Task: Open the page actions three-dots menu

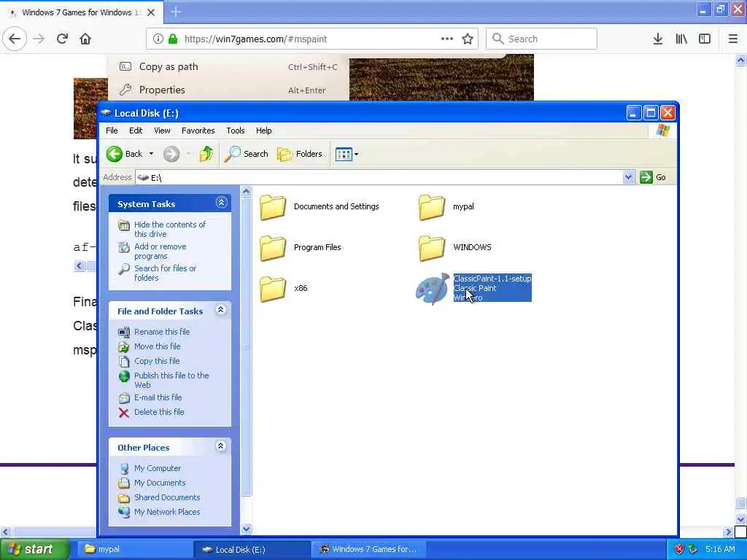Action: coord(447,39)
